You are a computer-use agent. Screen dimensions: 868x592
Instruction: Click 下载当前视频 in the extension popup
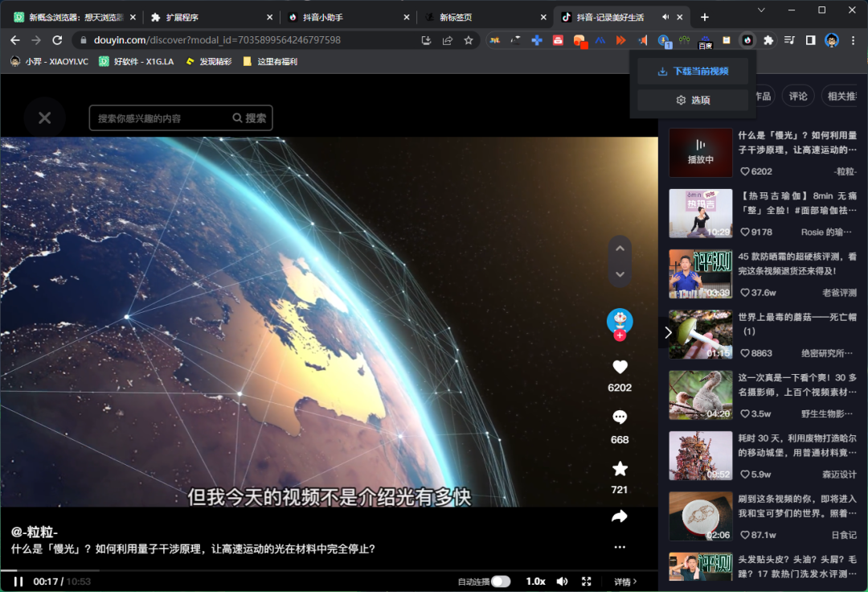point(693,72)
